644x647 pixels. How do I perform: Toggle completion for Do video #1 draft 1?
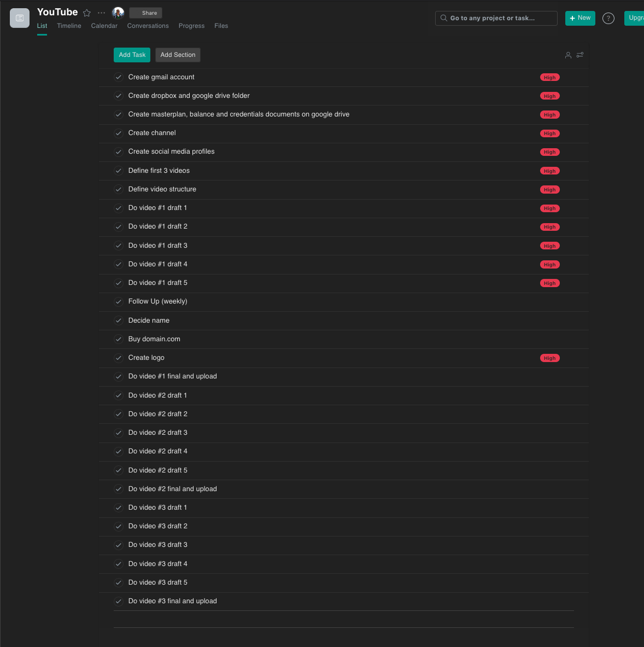119,208
